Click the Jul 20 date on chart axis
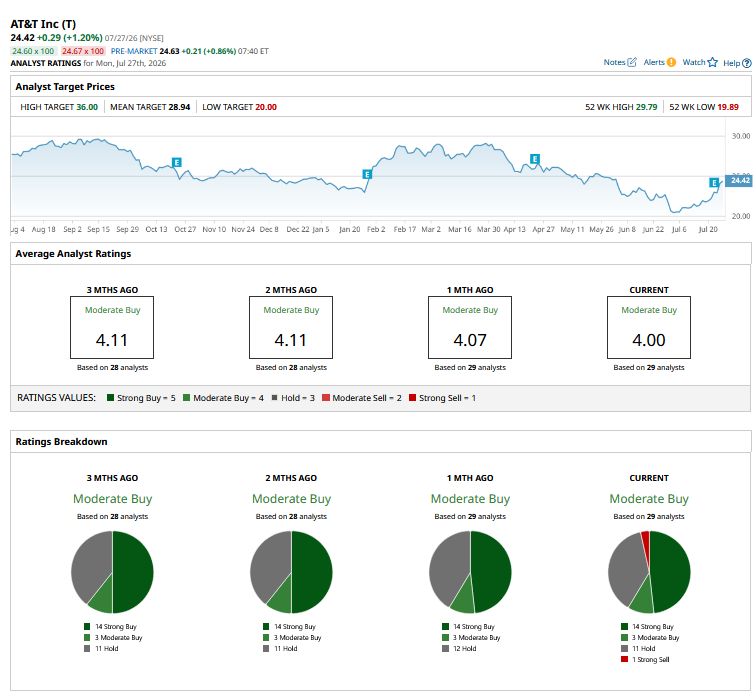Image resolution: width=756 pixels, height=699 pixels. tap(708, 229)
